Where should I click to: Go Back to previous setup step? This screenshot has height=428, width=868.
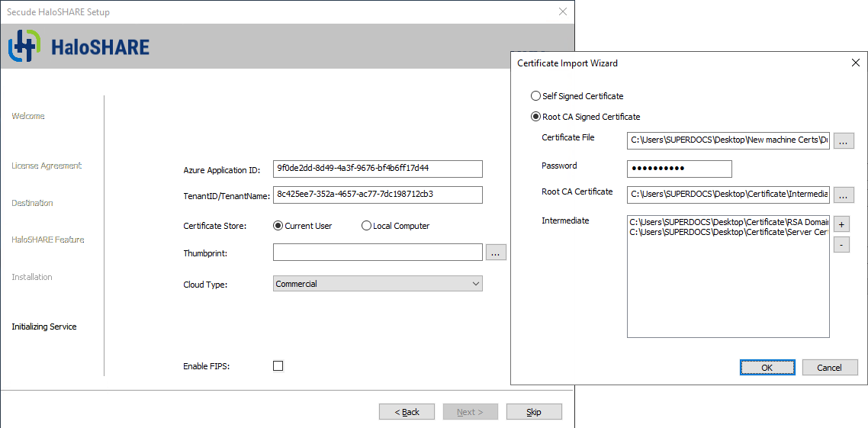pos(407,412)
